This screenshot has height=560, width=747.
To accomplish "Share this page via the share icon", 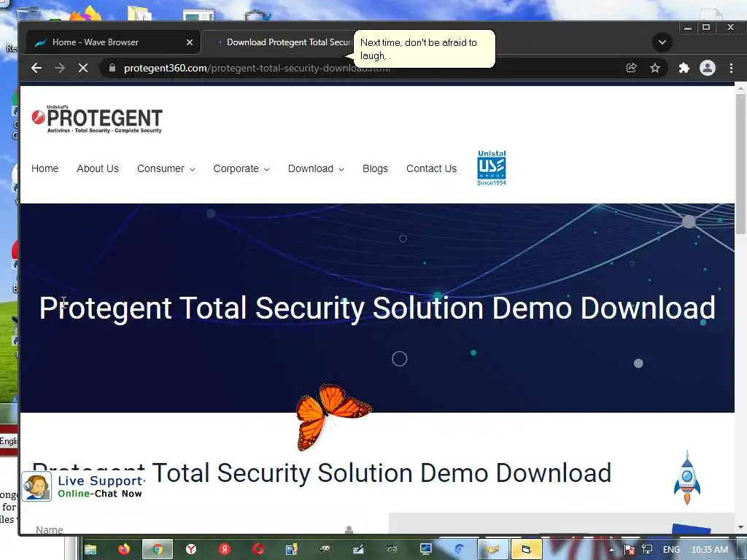I will tap(631, 68).
